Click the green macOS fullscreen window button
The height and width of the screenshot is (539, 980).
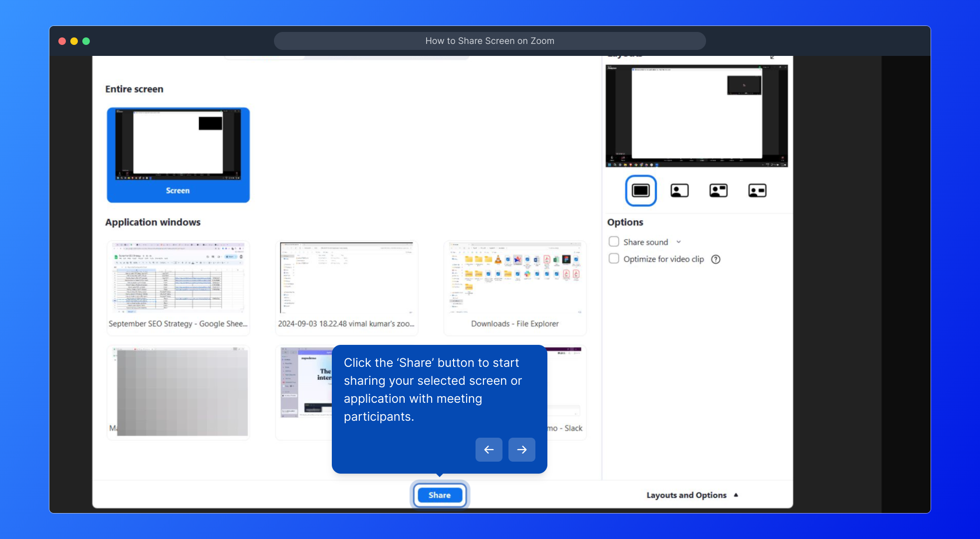pyautogui.click(x=86, y=41)
